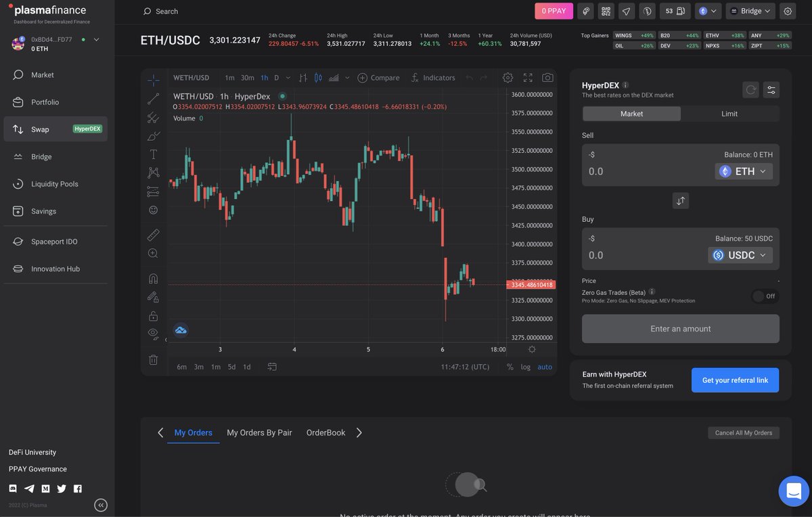This screenshot has width=812, height=517.
Task: Select the ruler measure tool
Action: (154, 235)
